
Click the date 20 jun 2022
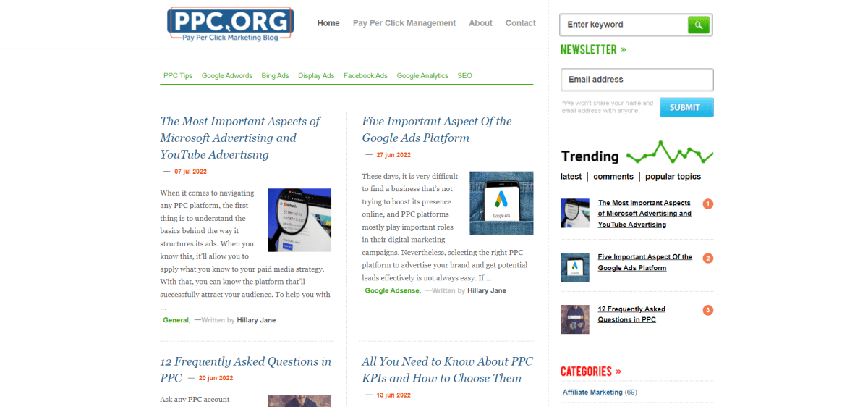click(216, 378)
